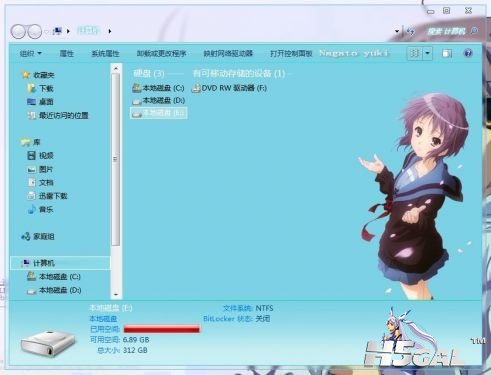The width and height of the screenshot is (491, 375).
Task: Open the 视频 library
Action: click(40, 156)
